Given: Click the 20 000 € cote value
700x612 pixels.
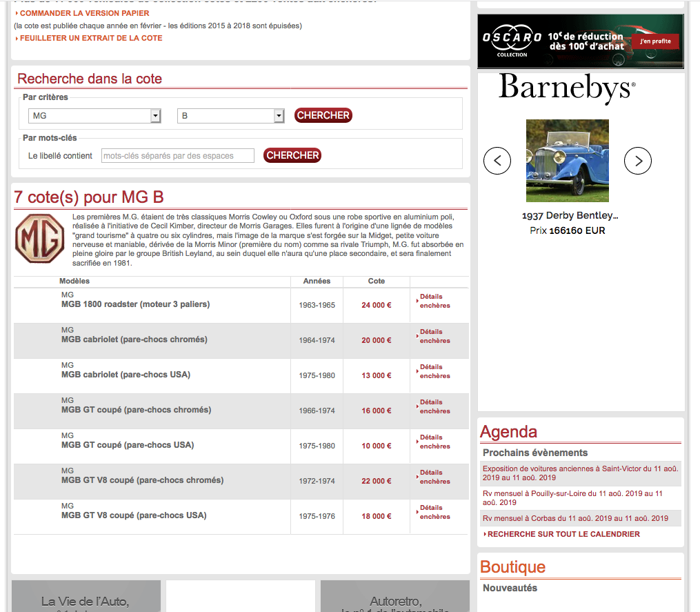Looking at the screenshot, I should (377, 340).
